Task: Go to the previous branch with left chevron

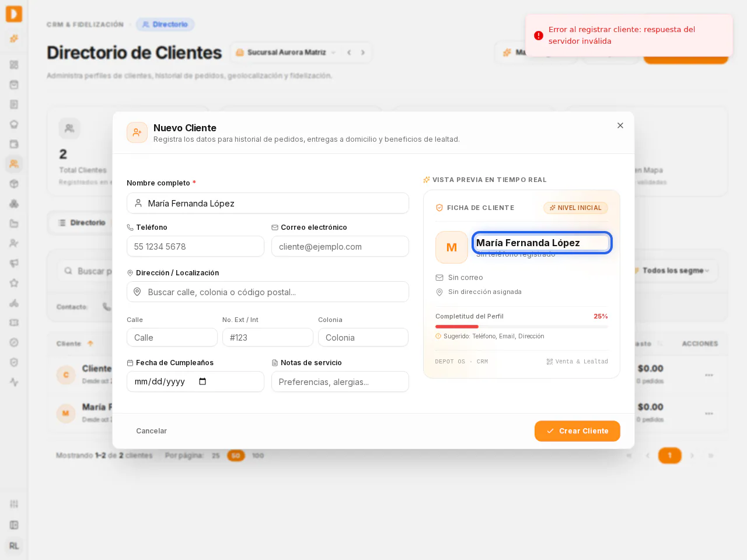Action: pos(349,52)
